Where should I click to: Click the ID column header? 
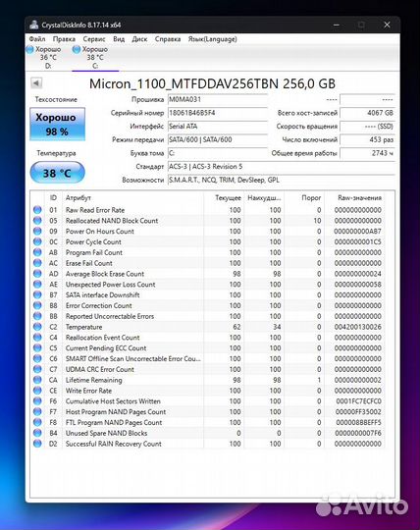pyautogui.click(x=53, y=197)
